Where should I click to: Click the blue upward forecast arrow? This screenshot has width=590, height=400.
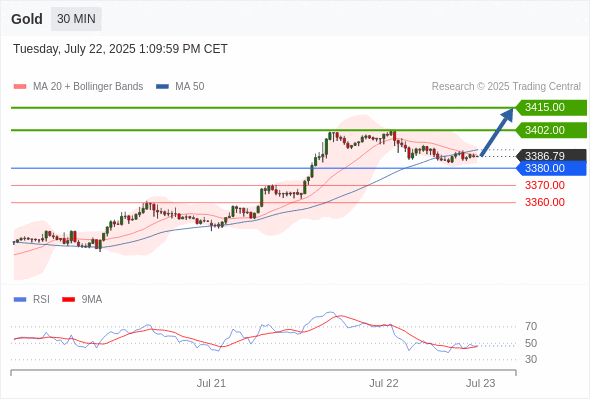pyautogui.click(x=497, y=132)
